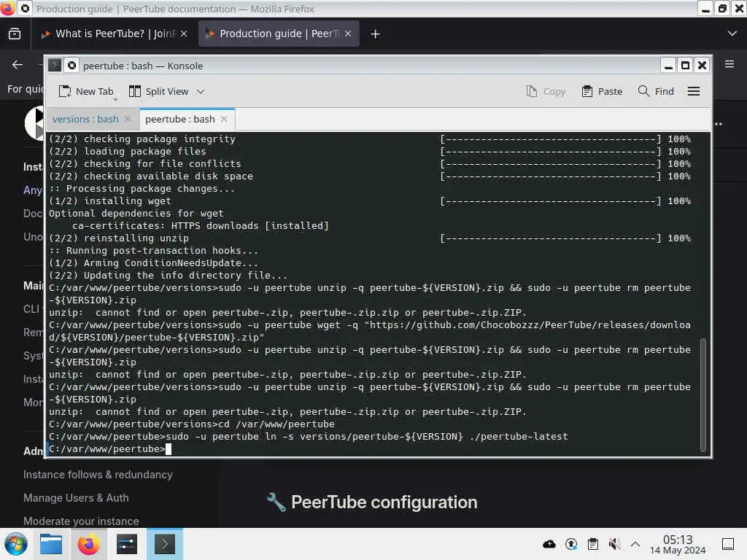The image size is (747, 560).
Task: Click the Firefox title bar pin icon
Action: coord(26,8)
